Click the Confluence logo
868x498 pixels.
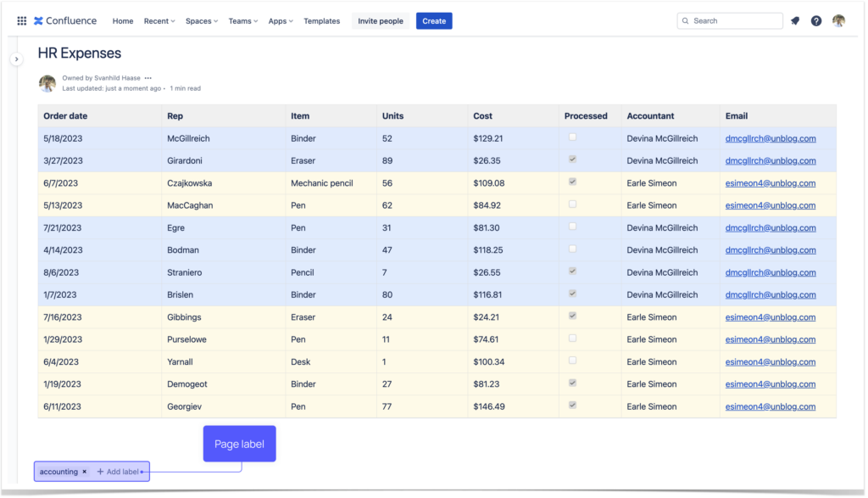point(64,20)
